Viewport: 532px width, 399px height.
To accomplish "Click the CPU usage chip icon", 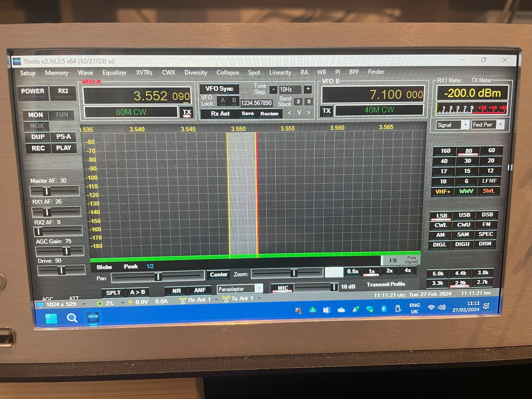I will pyautogui.click(x=100, y=303).
